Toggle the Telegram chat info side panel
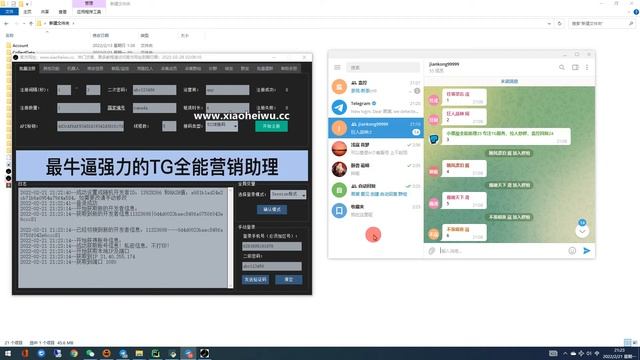 point(575,67)
